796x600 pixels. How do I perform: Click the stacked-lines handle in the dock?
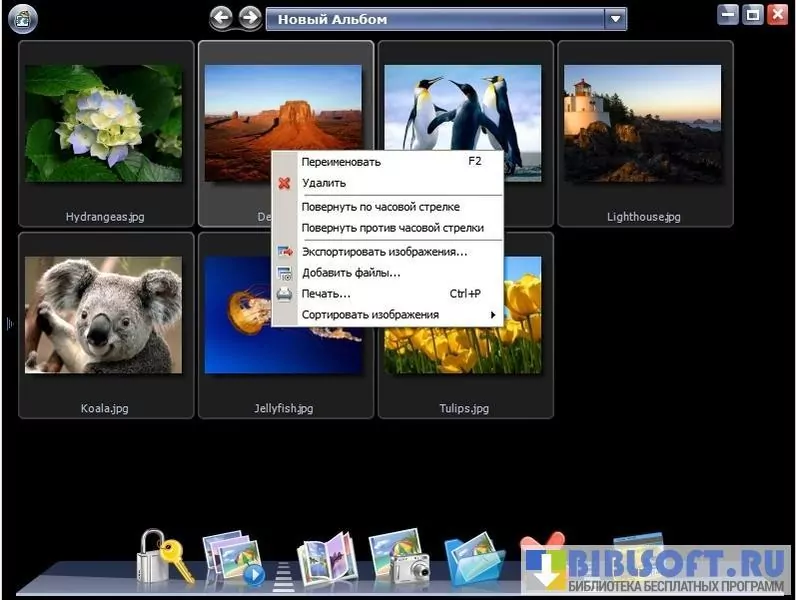click(282, 573)
